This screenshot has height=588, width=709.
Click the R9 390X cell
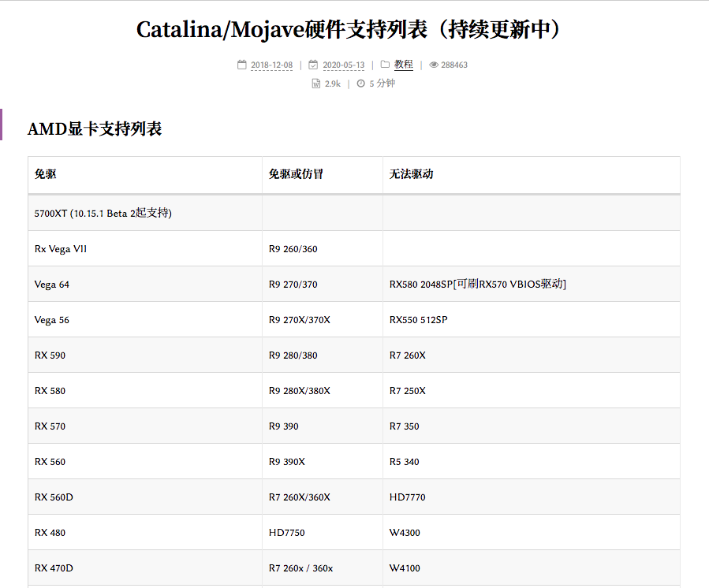point(323,461)
